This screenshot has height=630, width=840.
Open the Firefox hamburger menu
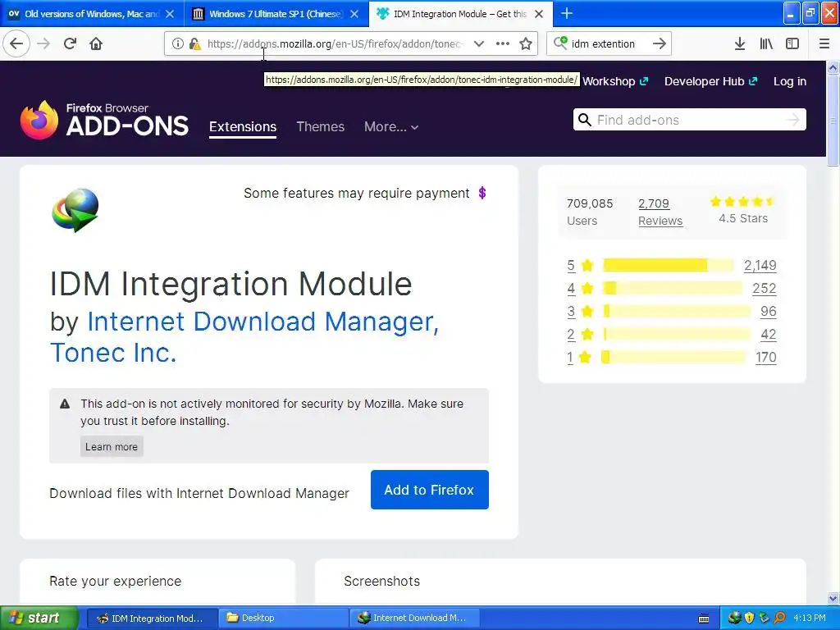(x=824, y=43)
